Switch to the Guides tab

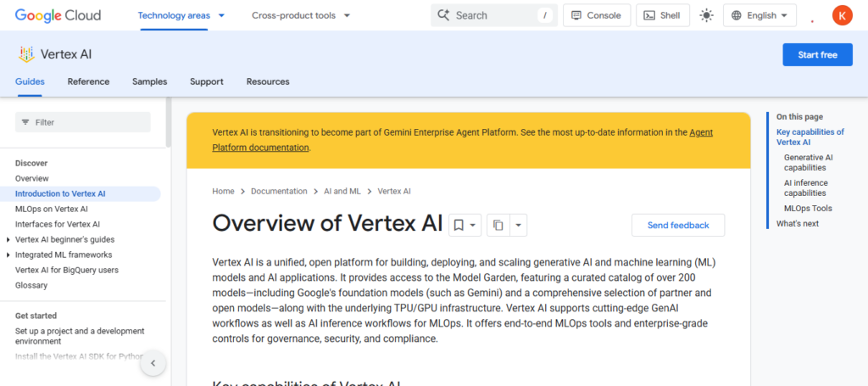[30, 81]
